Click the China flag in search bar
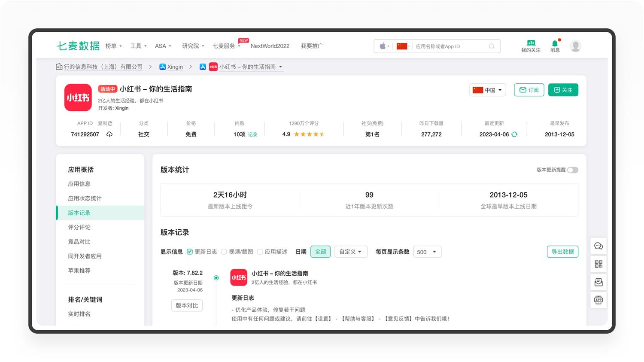 click(x=402, y=46)
